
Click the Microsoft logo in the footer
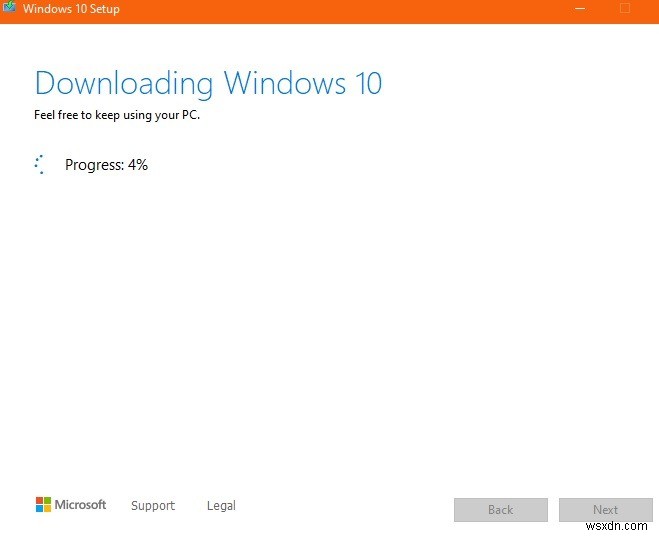71,504
